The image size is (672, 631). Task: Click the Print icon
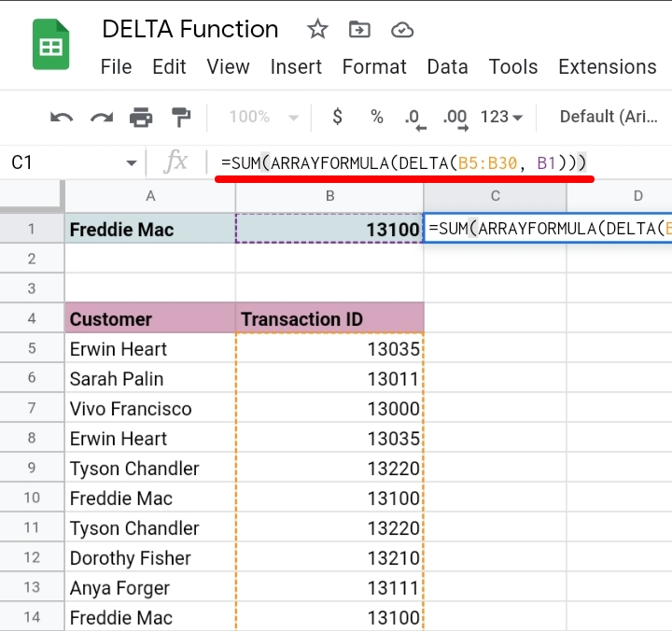tap(141, 117)
